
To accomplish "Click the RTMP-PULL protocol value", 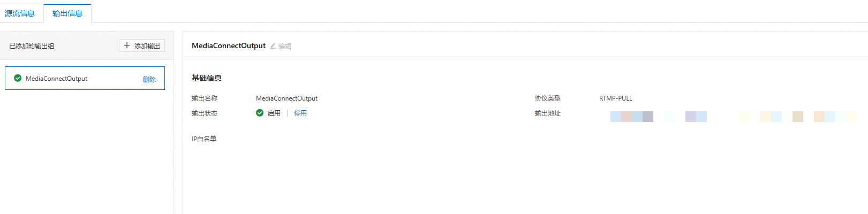I will point(615,98).
